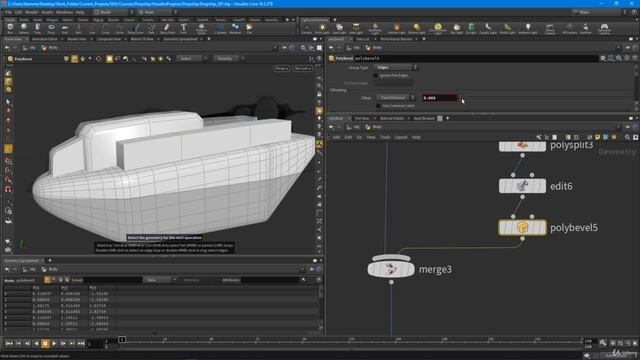The width and height of the screenshot is (640, 360).
Task: Click the Play forward button
Action: pyautogui.click(x=54, y=344)
